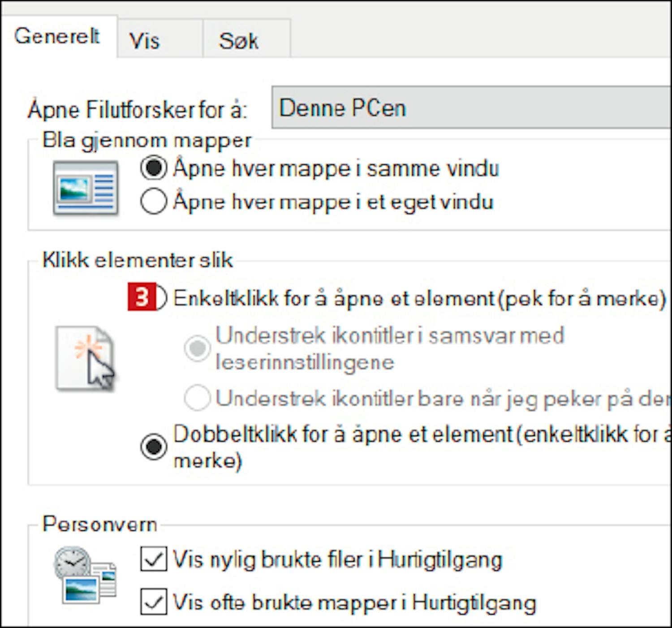Image resolution: width=672 pixels, height=628 pixels.
Task: Click the folder browsing window icon
Action: point(85,188)
